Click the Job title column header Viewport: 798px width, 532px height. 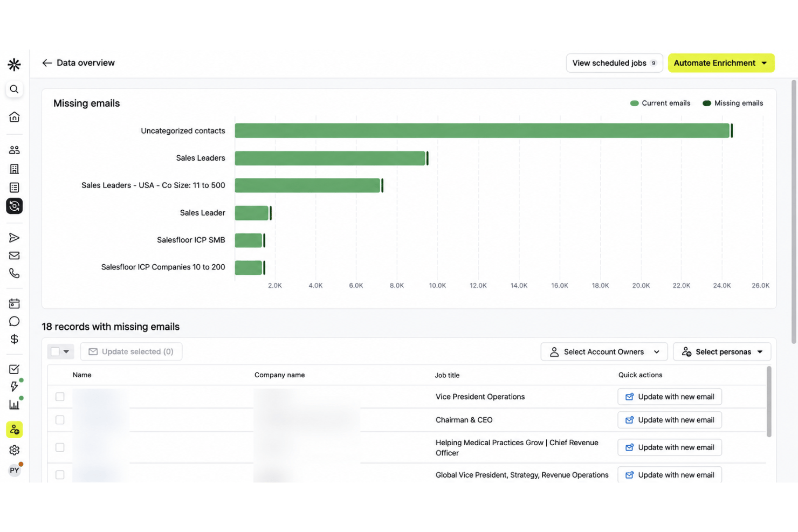[447, 375]
